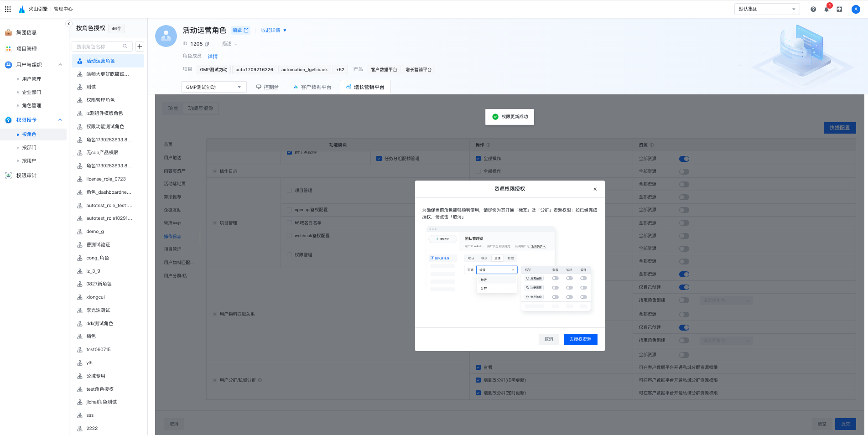Select the 功能与资源 sub-tab
The width and height of the screenshot is (868, 435).
[x=201, y=109]
